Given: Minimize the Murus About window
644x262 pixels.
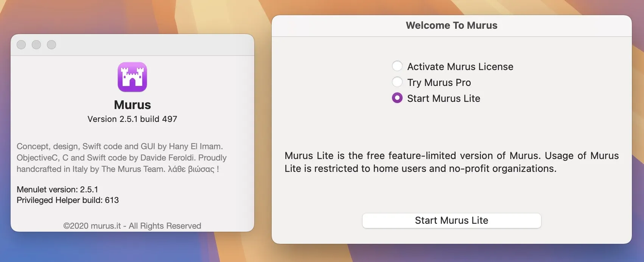Looking at the screenshot, I should [36, 45].
